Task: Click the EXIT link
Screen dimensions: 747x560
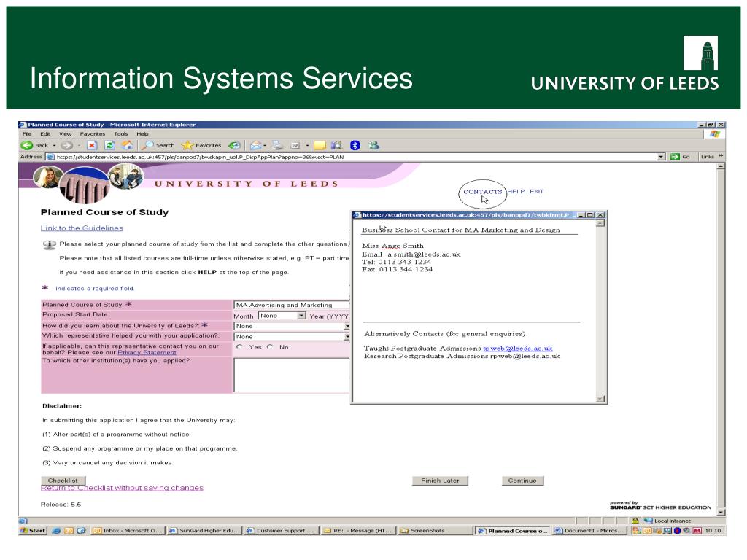Action: [536, 191]
